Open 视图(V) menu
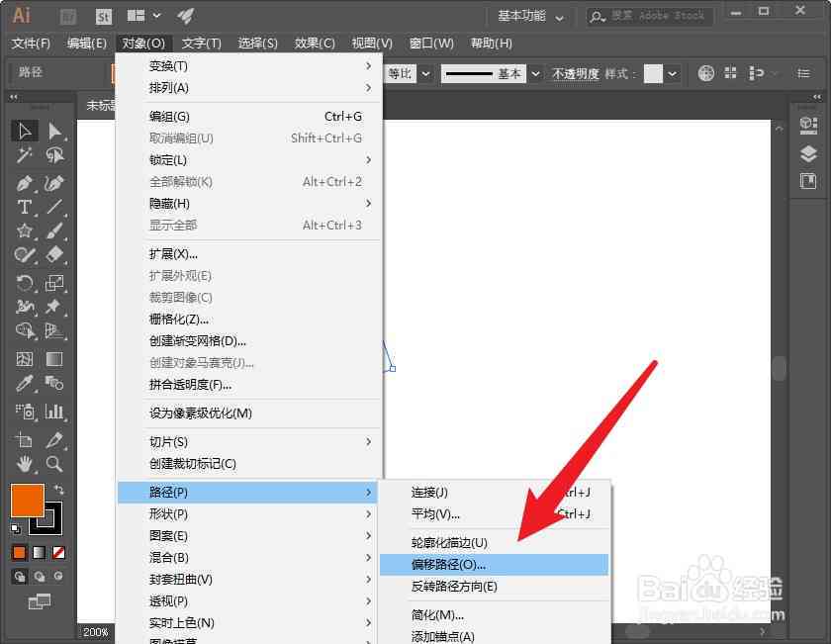 (372, 44)
